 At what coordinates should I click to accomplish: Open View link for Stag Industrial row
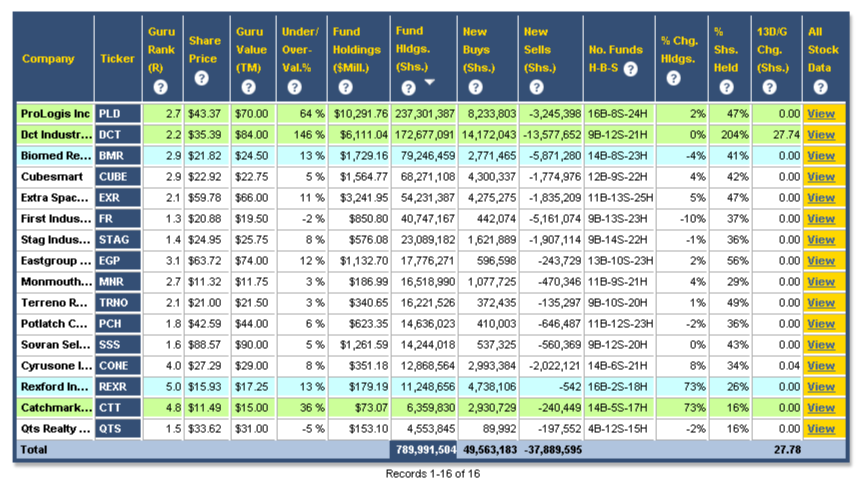(x=821, y=240)
